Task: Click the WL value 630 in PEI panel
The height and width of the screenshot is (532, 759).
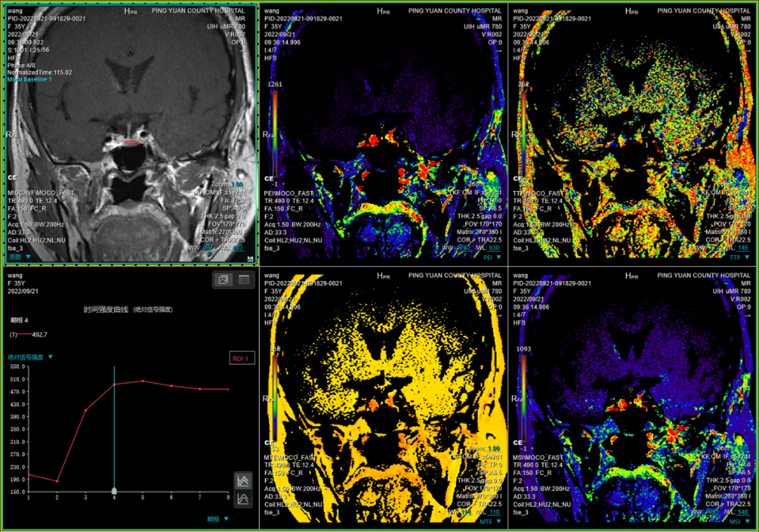Action: 494,248
